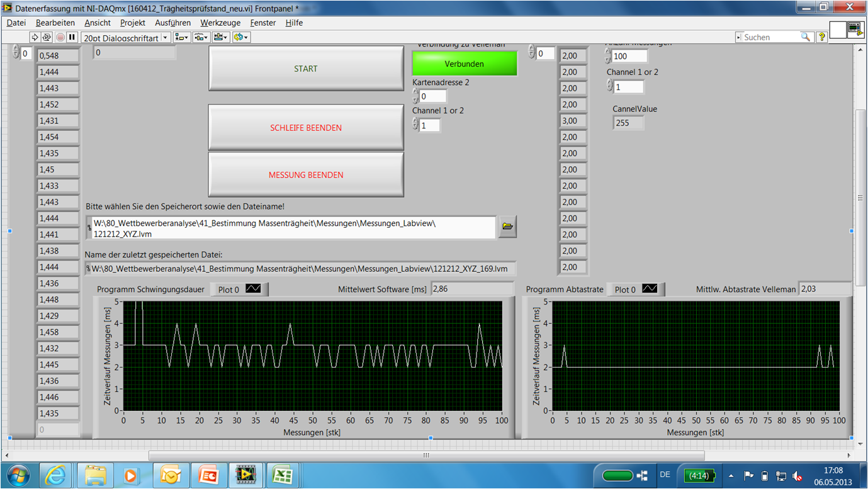868x489 pixels.
Task: Open Excel from the Windows taskbar
Action: [x=282, y=475]
